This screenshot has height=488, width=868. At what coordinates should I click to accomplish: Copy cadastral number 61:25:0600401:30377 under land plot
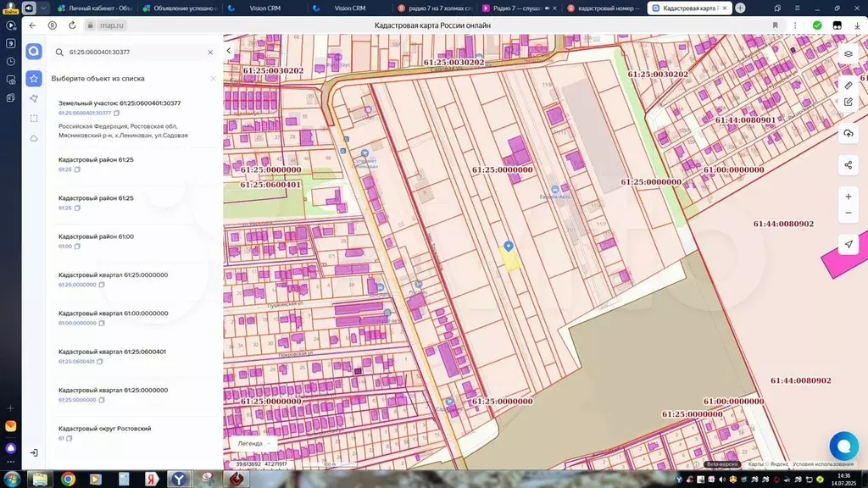click(x=117, y=113)
